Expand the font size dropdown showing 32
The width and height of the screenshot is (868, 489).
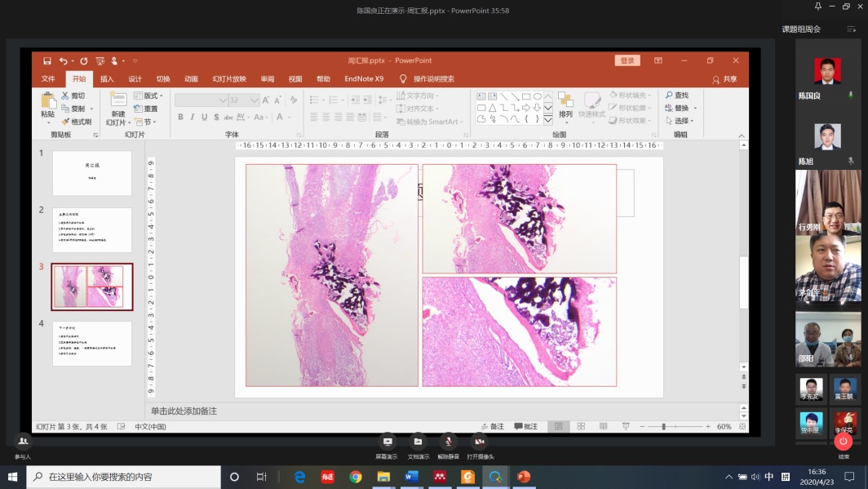(x=255, y=100)
